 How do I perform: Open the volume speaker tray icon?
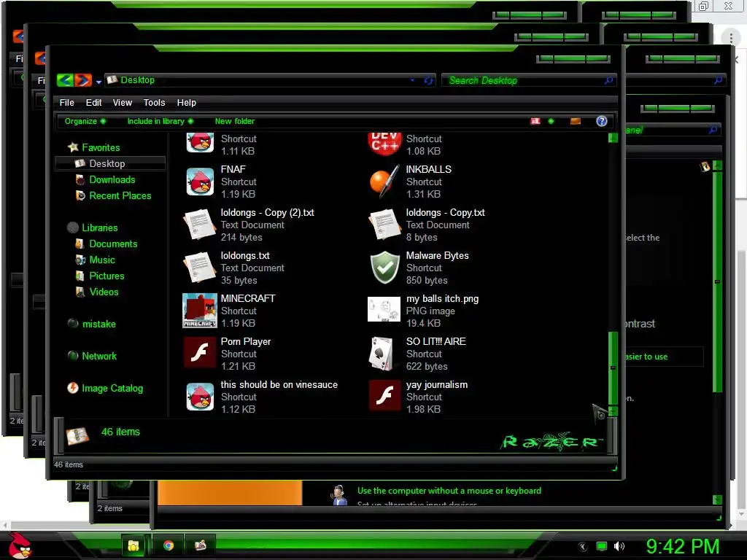619,546
